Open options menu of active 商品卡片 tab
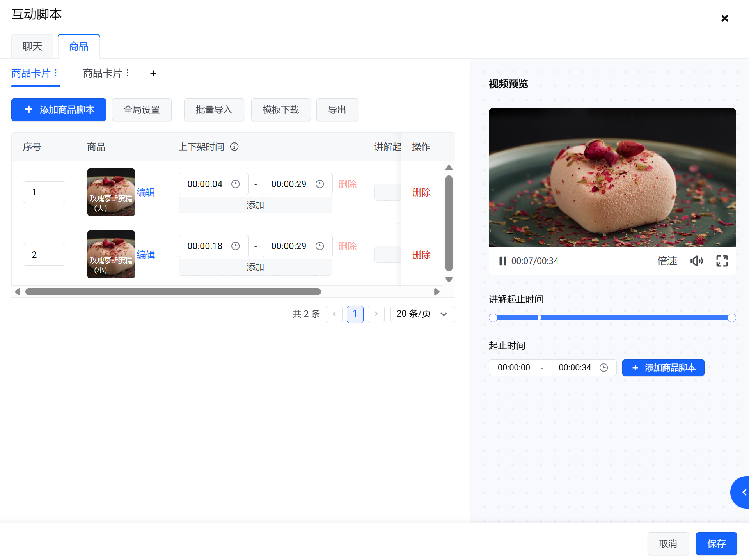Screen dimensions: 749x560 coord(56,73)
